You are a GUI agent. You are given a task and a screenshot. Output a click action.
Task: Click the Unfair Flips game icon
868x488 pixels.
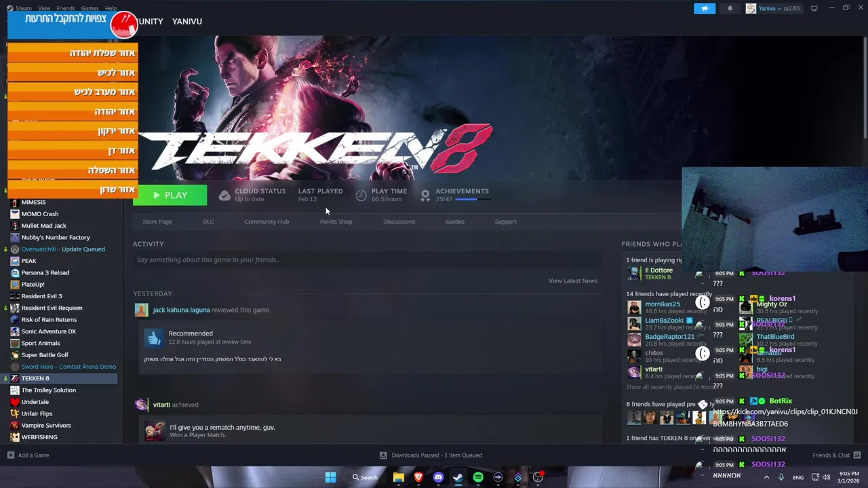[x=15, y=413]
